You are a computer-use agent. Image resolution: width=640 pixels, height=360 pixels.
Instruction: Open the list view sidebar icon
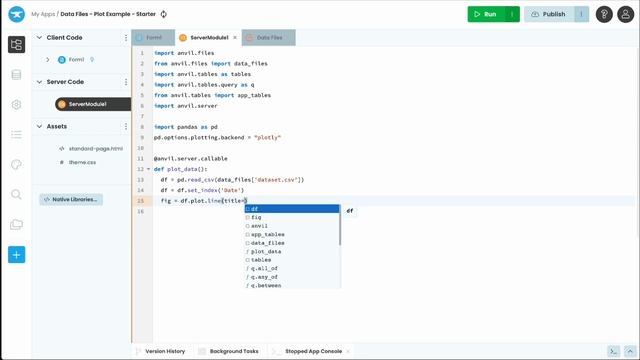(16, 134)
